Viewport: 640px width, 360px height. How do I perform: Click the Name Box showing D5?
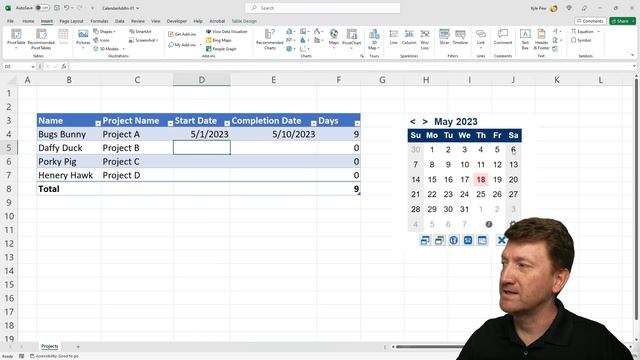click(x=19, y=66)
